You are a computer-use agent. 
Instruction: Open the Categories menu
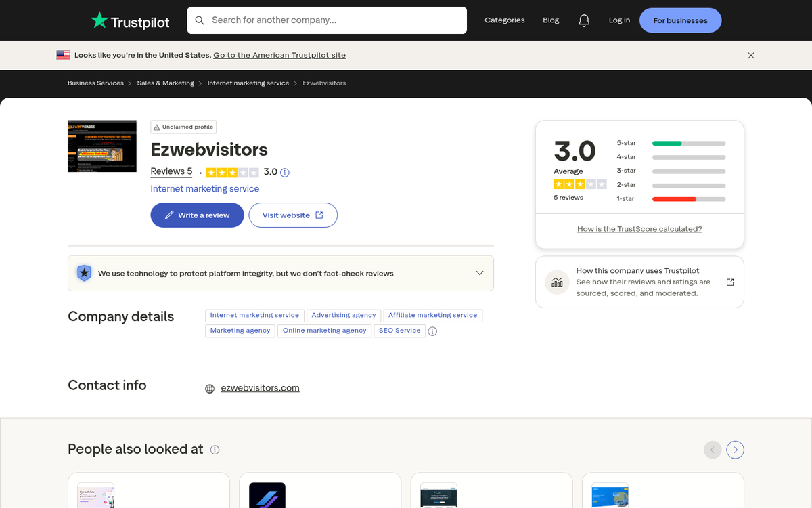click(505, 20)
